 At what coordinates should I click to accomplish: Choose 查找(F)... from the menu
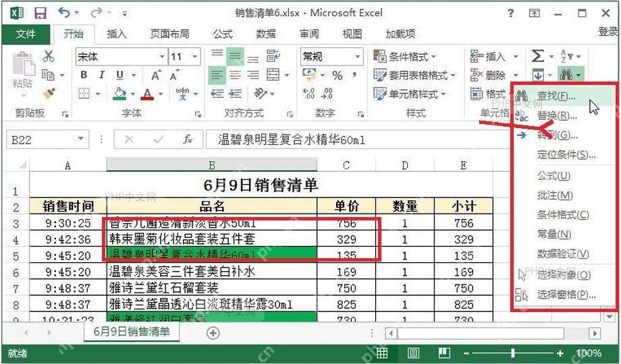coord(564,96)
